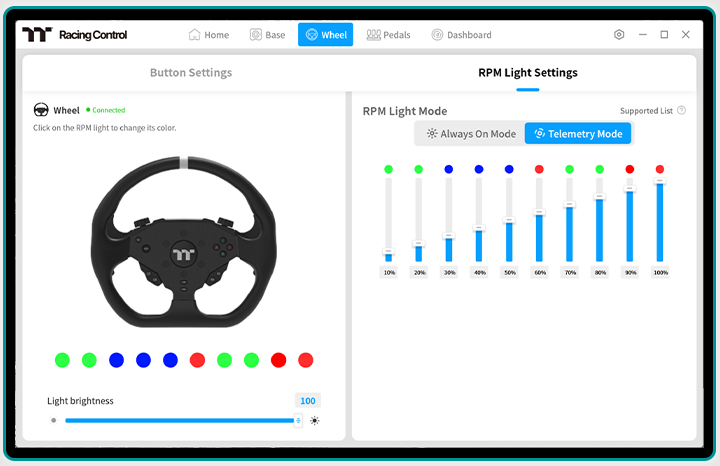Select RPM Light Settings section
This screenshot has width=720, height=466.
pos(528,73)
